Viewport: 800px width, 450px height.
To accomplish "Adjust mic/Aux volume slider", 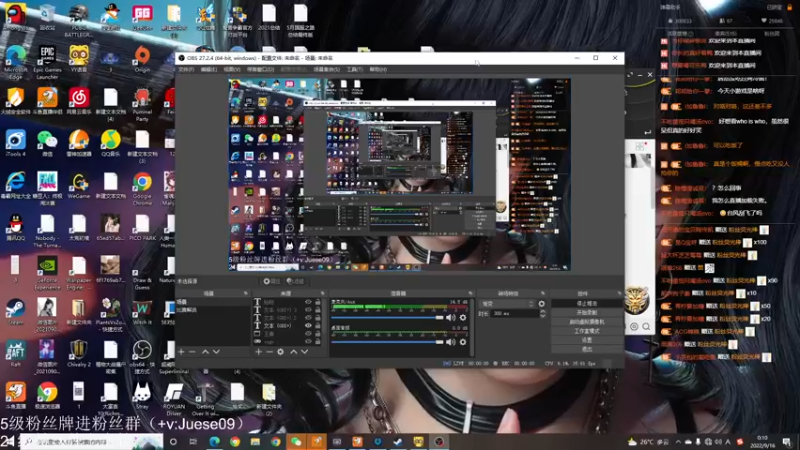I will [x=387, y=317].
